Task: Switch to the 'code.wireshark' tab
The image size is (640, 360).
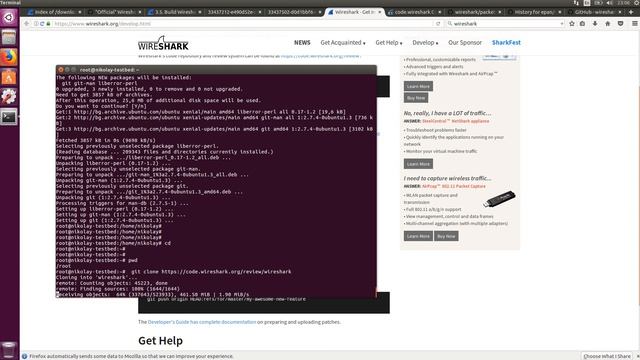Action: [x=414, y=12]
